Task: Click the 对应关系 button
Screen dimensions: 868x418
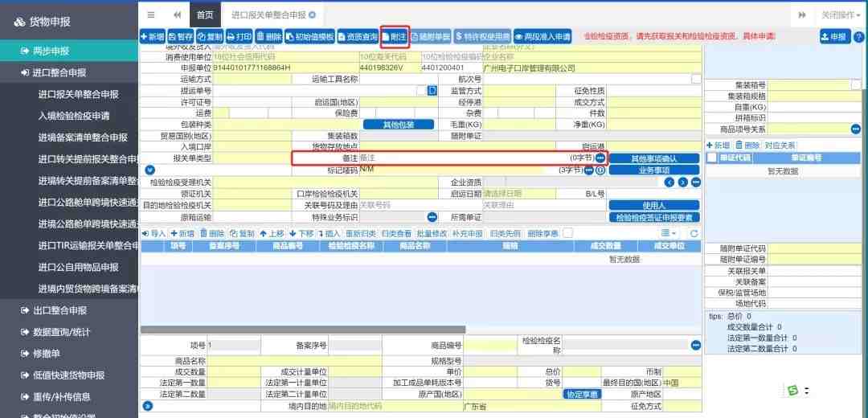Action: [x=780, y=145]
